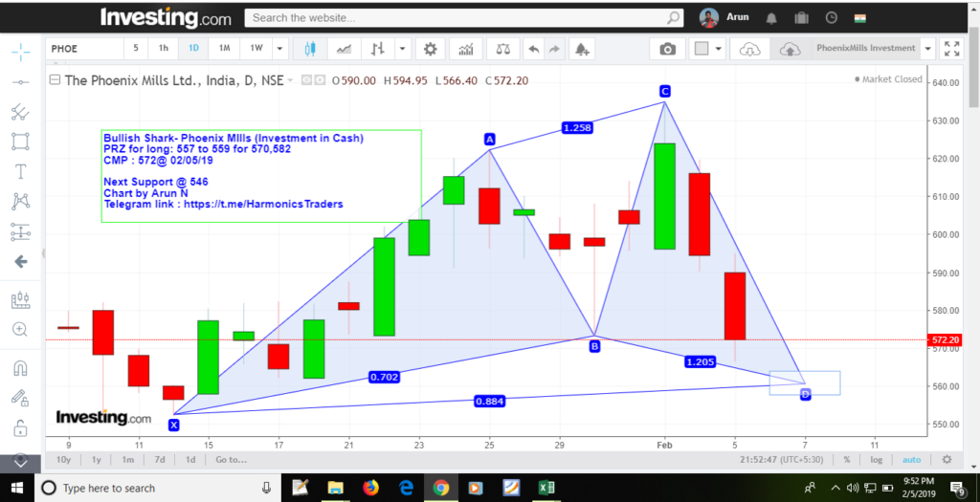Open PhoenixMills Investment layout dropdown
The height and width of the screenshot is (502, 980).
pos(927,49)
